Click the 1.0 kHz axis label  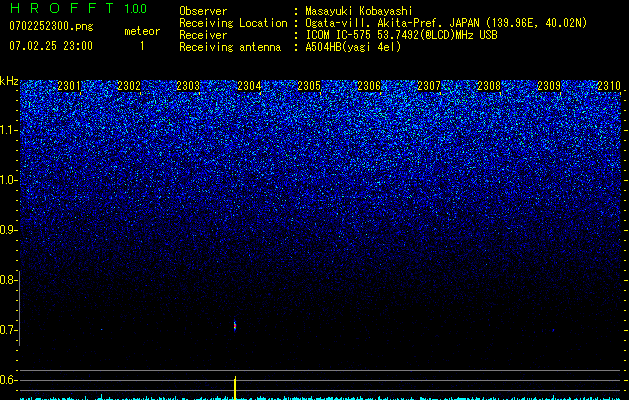(8, 180)
